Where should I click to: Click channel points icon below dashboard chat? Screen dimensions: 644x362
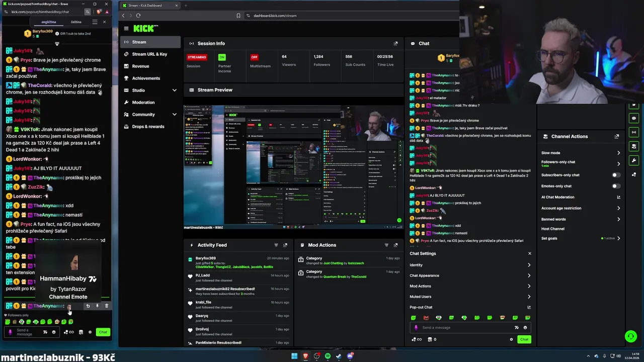pos(417,339)
